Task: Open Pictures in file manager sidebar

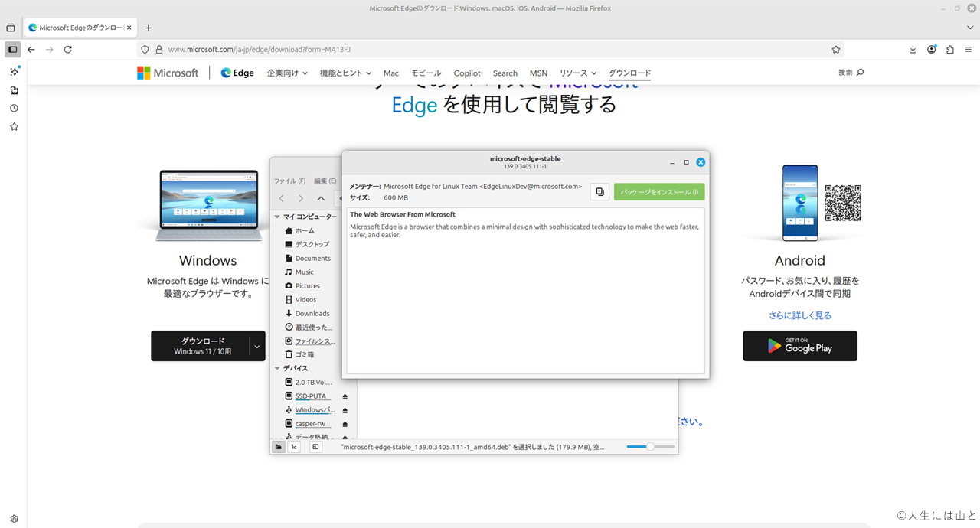Action: 302,285
